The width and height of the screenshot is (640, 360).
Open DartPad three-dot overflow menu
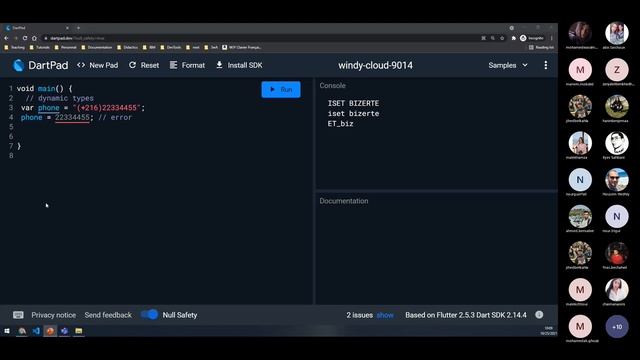(x=546, y=65)
